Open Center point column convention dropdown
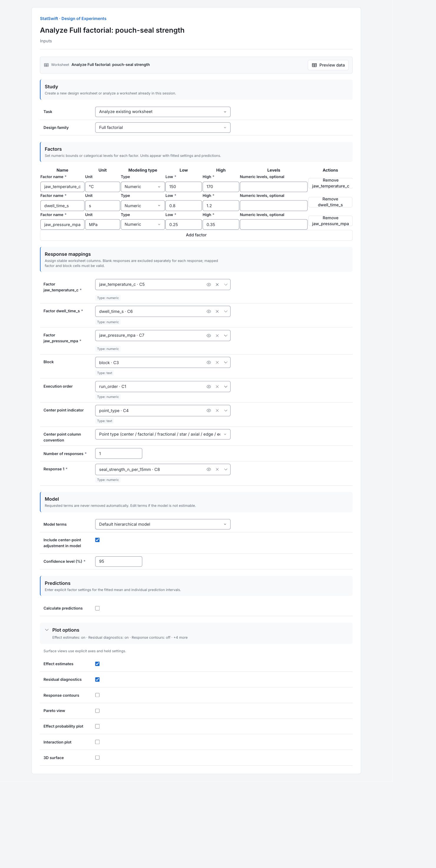 [163, 434]
